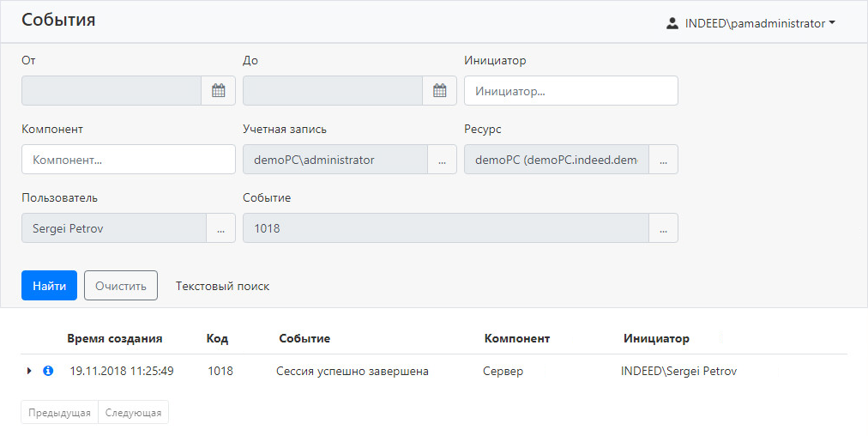Go to Следующая page of results

click(x=133, y=413)
